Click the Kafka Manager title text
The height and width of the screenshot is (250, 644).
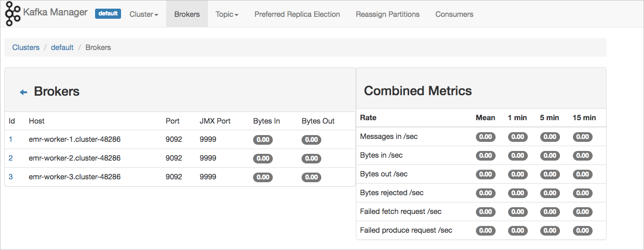[55, 12]
